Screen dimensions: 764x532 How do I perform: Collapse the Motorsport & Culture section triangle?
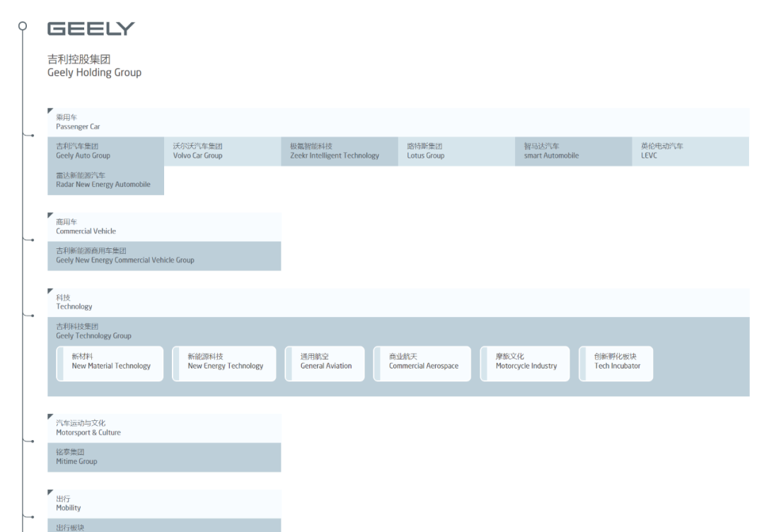pos(50,417)
